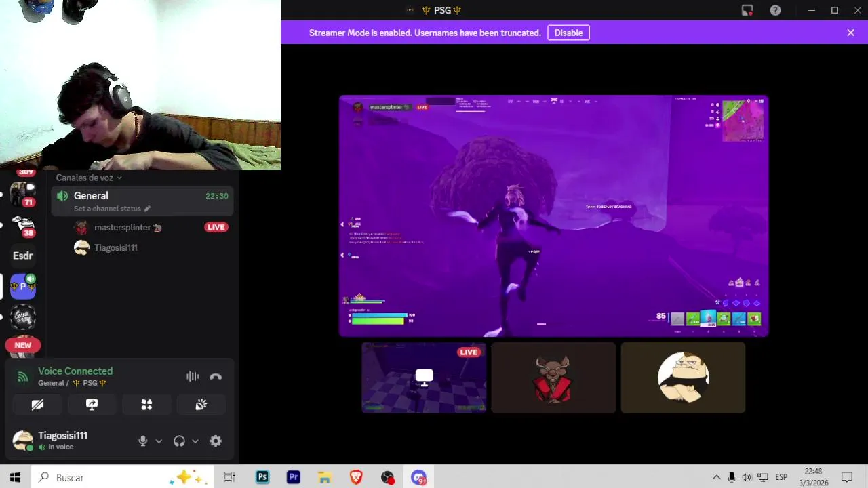Viewport: 868px width, 488px height.
Task: Show hidden system tray icons
Action: [716, 477]
